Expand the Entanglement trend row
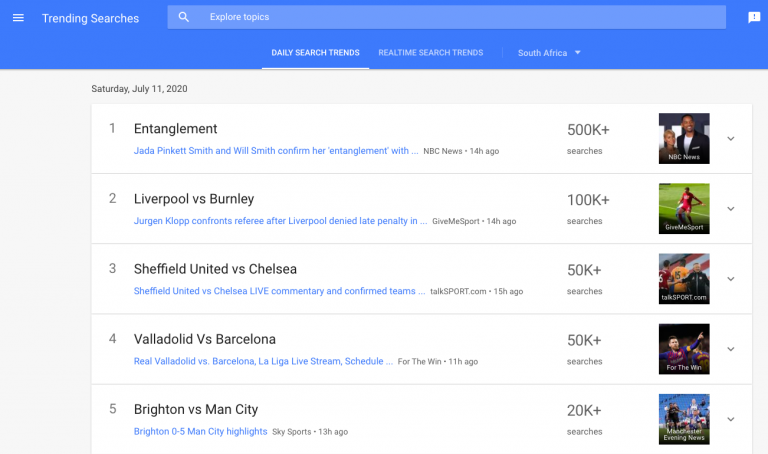The image size is (768, 454). 731,139
